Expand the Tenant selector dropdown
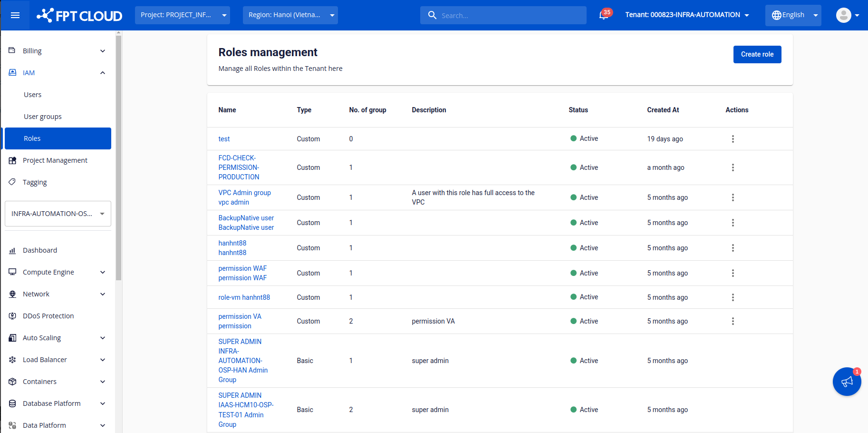Screen dimensions: 868x433 click(687, 15)
